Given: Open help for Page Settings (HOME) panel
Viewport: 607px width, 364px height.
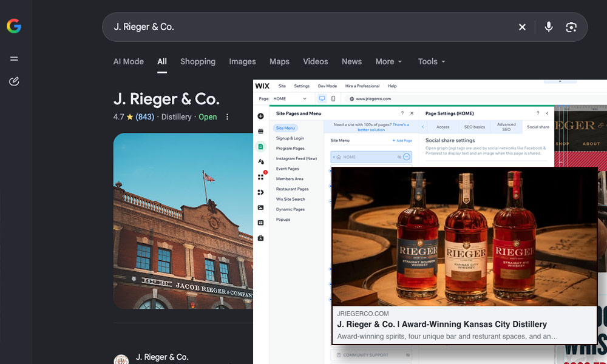Looking at the screenshot, I should [538, 113].
